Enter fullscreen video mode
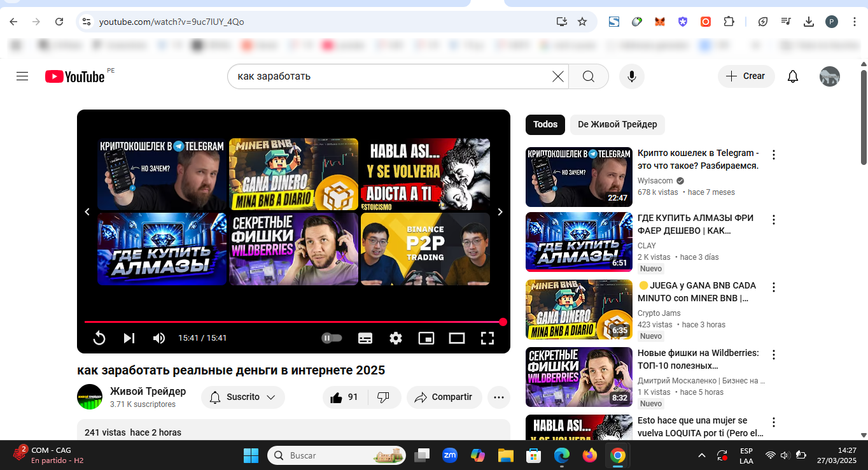The width and height of the screenshot is (868, 470). [487, 338]
